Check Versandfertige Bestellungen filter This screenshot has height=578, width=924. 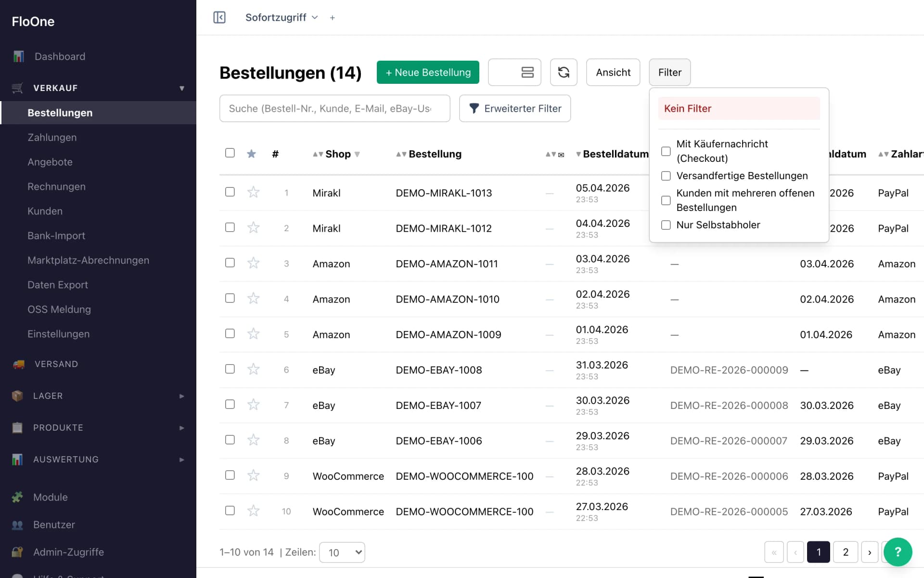tap(666, 176)
